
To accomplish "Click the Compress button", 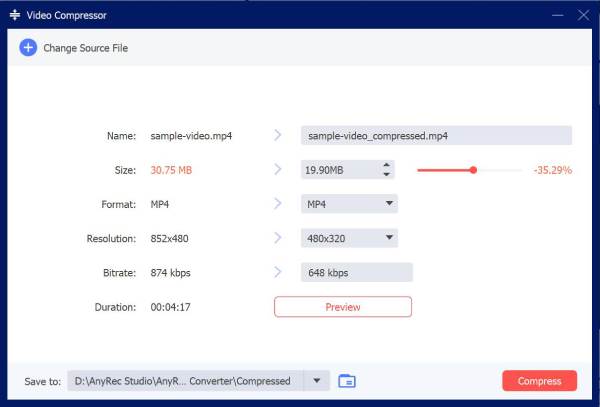I will pyautogui.click(x=540, y=381).
